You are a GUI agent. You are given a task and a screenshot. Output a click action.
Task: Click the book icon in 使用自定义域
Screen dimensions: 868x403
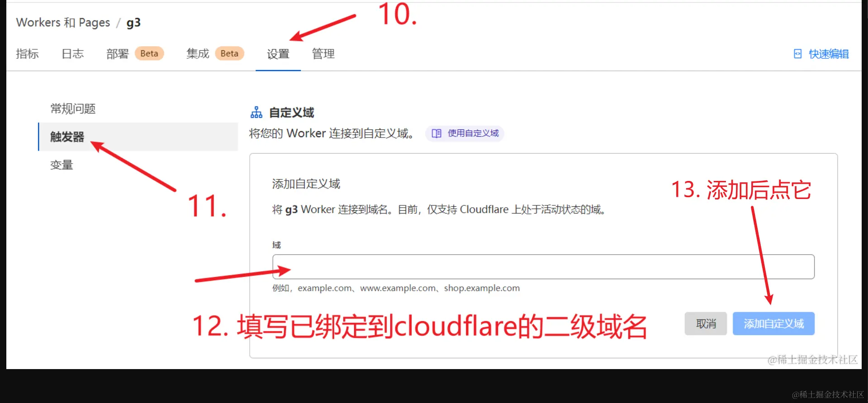pyautogui.click(x=436, y=133)
